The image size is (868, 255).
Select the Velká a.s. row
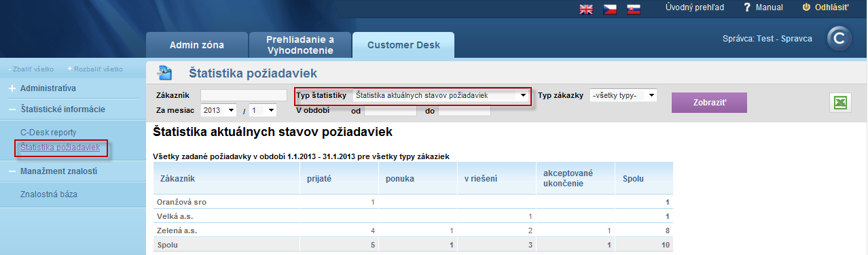pyautogui.click(x=414, y=216)
